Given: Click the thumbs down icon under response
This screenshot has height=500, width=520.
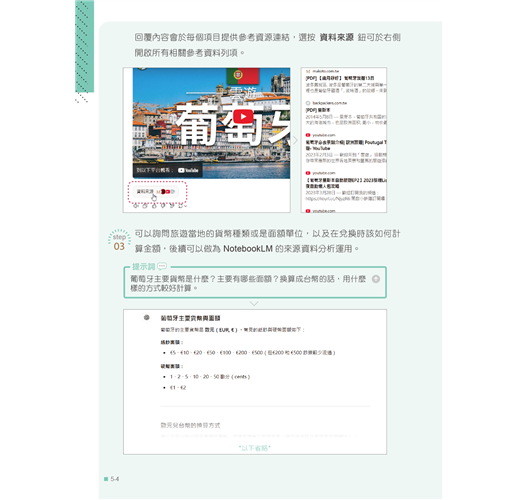Looking at the screenshot, I should [163, 206].
